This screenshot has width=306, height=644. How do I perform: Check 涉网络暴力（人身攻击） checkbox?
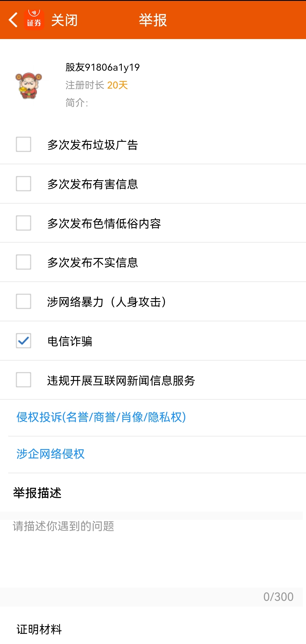pos(24,301)
